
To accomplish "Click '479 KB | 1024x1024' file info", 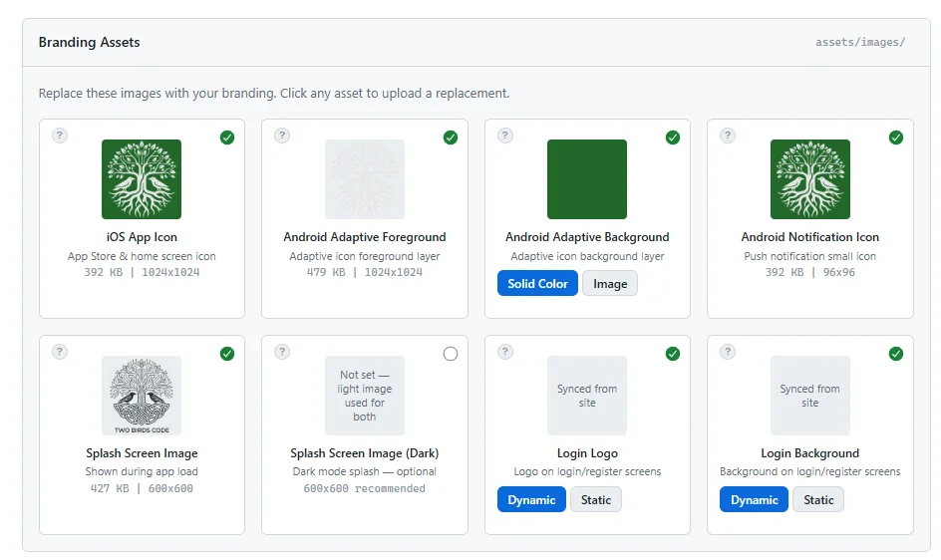I will click(x=365, y=272).
